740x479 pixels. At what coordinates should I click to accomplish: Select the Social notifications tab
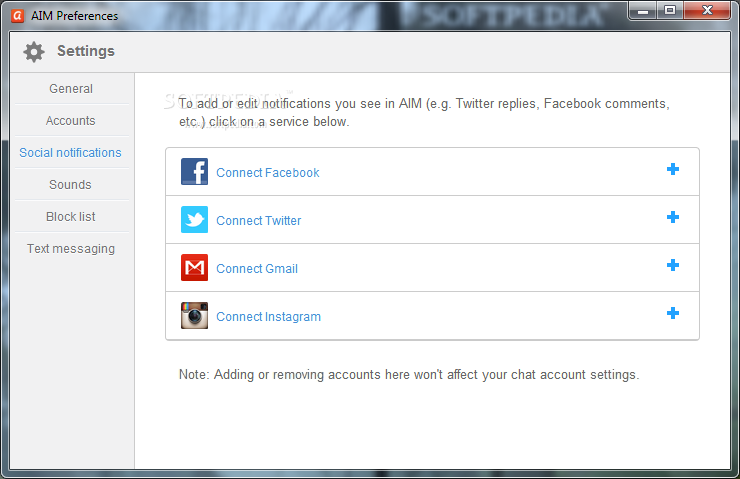pos(70,153)
